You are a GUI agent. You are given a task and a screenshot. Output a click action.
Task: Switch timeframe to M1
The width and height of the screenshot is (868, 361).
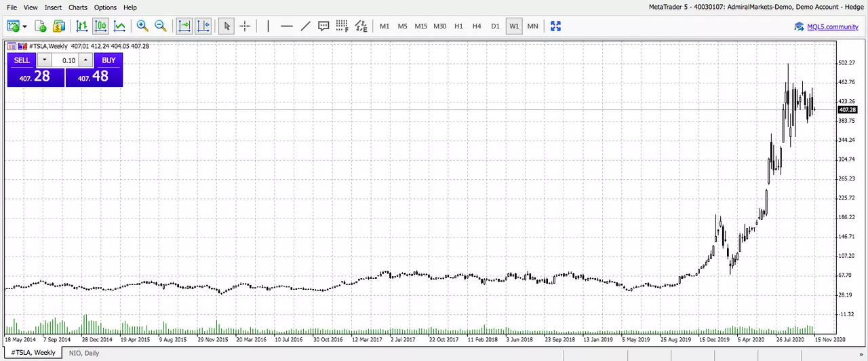tap(384, 26)
